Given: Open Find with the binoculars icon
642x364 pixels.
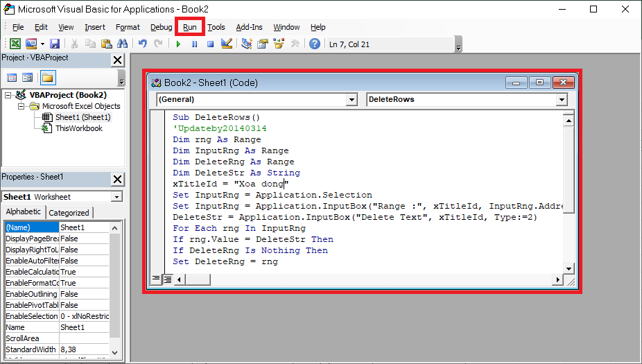Looking at the screenshot, I should coord(123,44).
